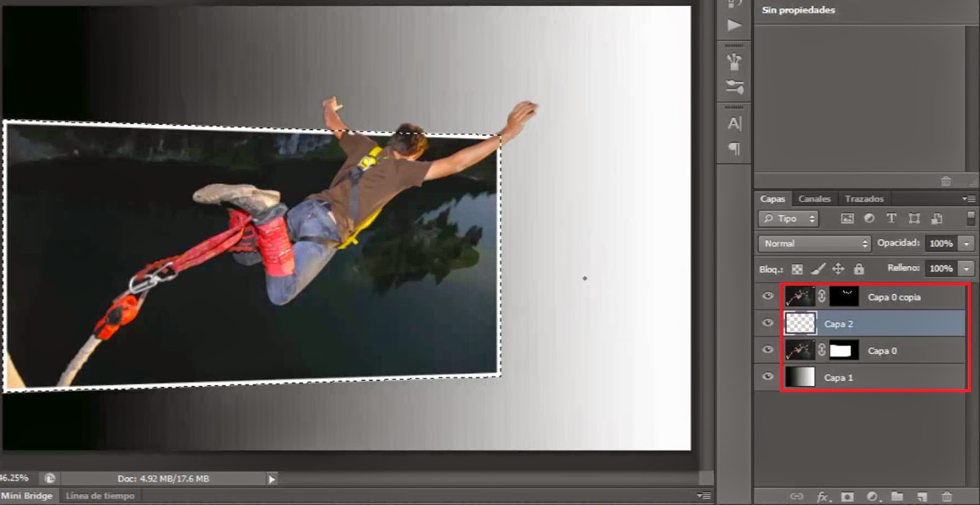This screenshot has width=980, height=505.
Task: Filter layers by type layers icon
Action: pyautogui.click(x=891, y=218)
